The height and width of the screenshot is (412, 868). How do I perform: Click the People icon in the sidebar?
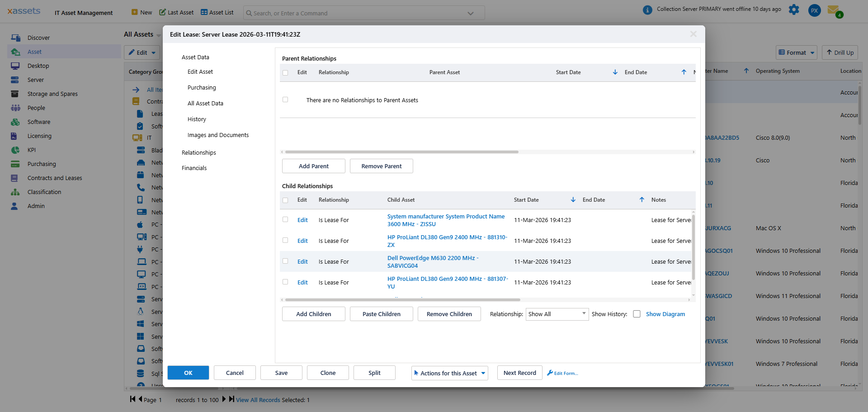pyautogui.click(x=15, y=108)
